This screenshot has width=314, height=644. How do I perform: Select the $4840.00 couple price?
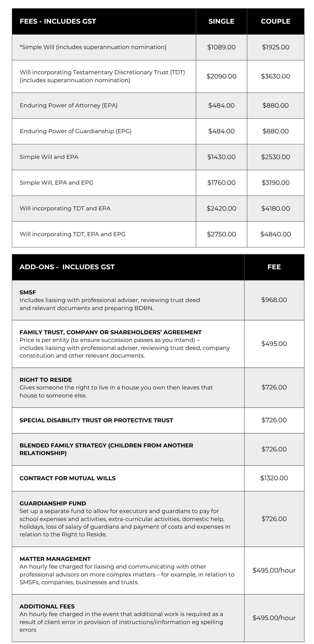coord(275,234)
